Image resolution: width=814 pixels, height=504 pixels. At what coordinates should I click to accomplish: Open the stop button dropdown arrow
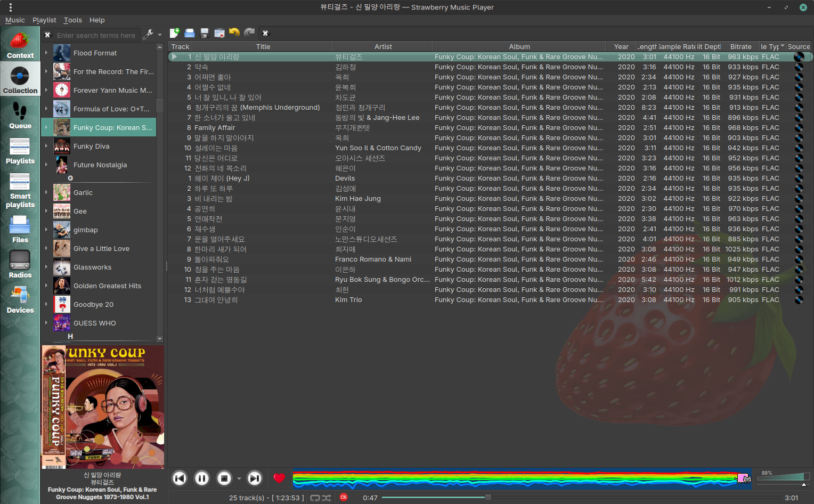(x=239, y=478)
